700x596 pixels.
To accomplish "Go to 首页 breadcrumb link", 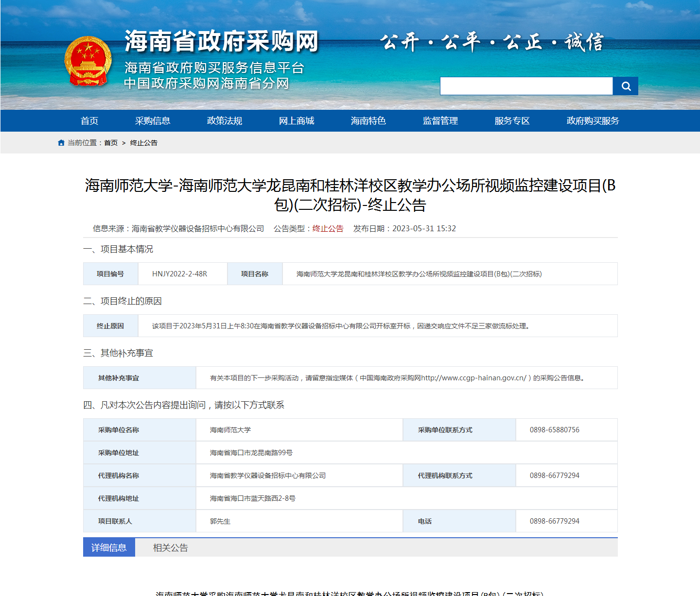I will 111,143.
